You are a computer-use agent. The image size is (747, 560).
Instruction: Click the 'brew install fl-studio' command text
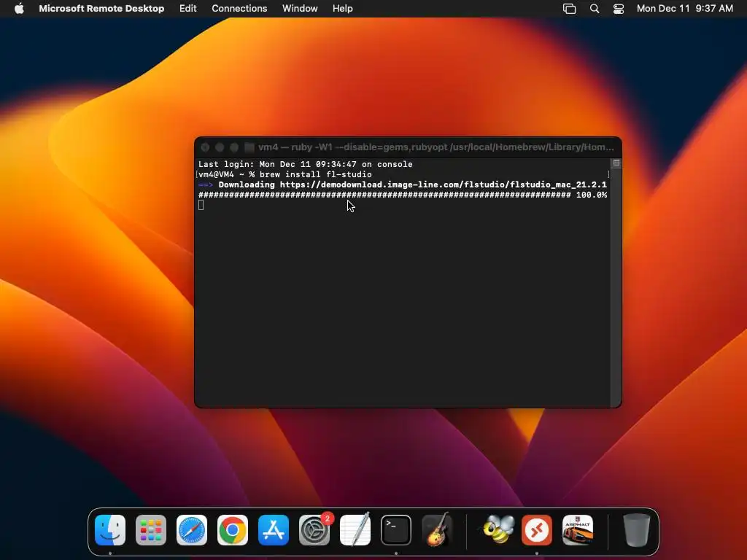pos(315,174)
